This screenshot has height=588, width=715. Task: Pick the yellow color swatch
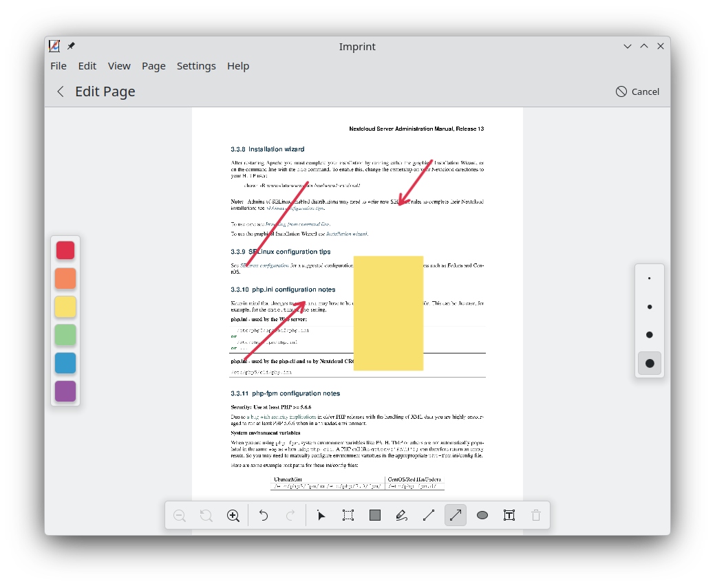[65, 307]
